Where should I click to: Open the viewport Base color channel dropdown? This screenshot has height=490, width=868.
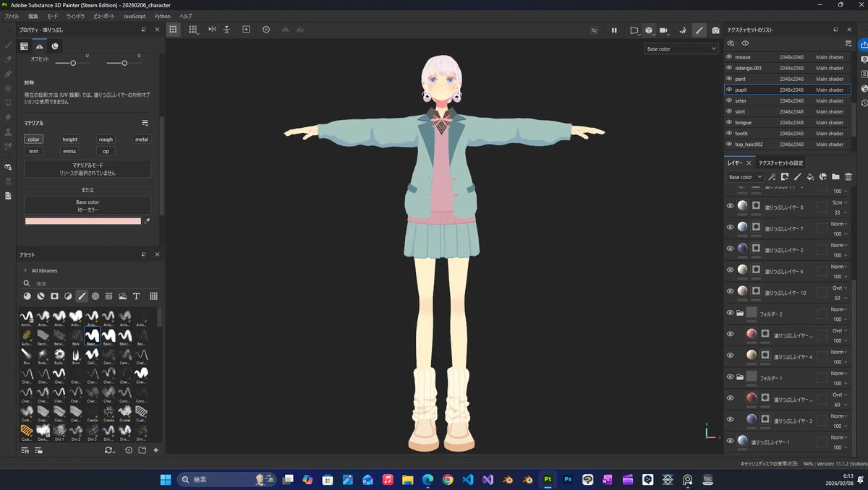tap(681, 48)
